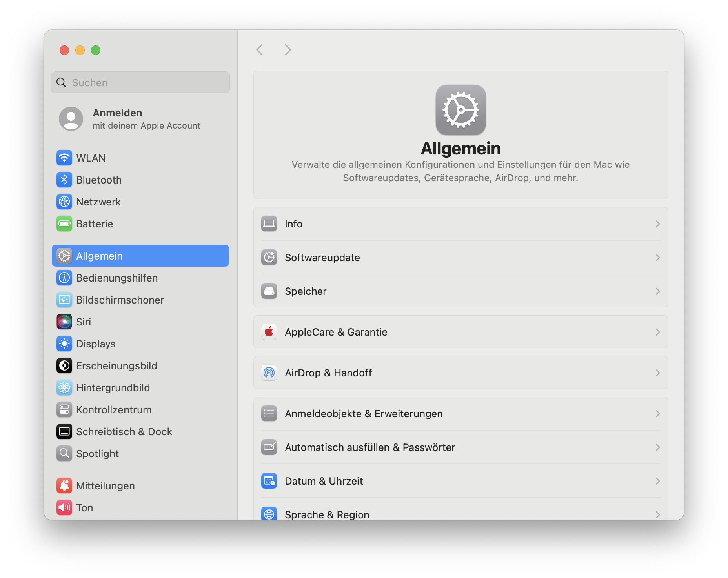Click the Siri icon in sidebar

[64, 322]
